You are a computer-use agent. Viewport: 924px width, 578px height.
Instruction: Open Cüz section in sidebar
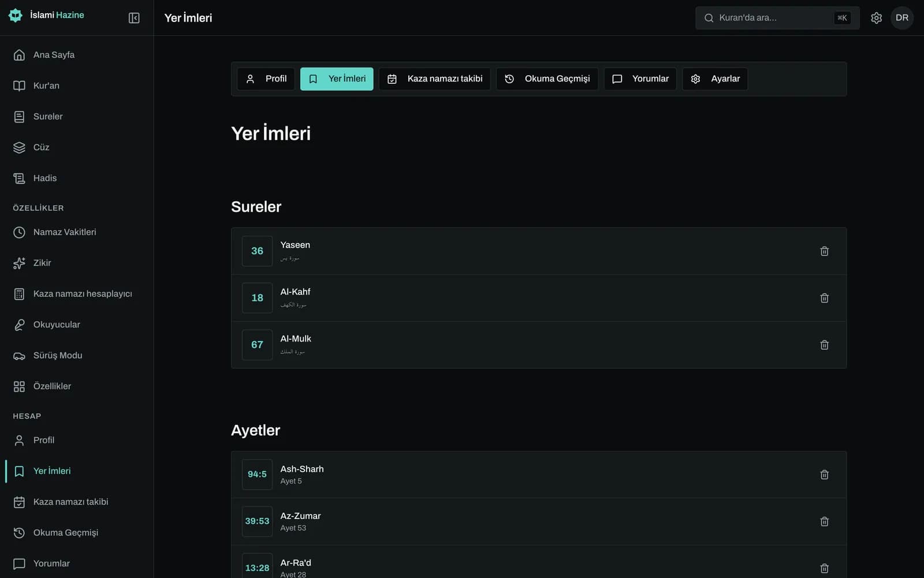tap(77, 147)
